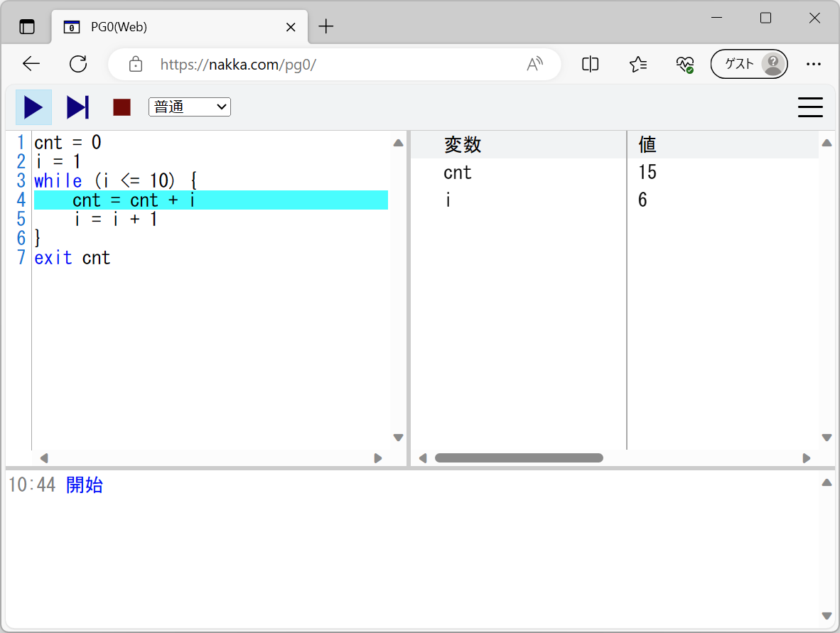
Task: Open the hamburger menu in PG0
Action: click(810, 107)
